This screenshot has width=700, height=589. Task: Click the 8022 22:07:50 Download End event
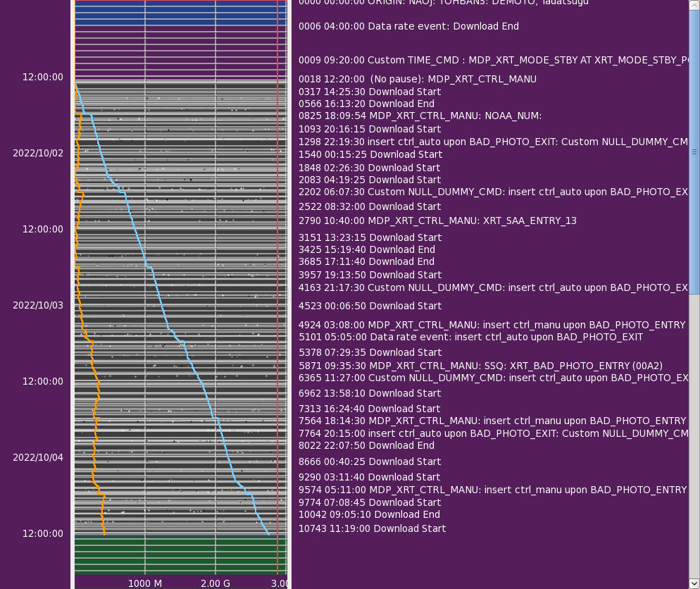pyautogui.click(x=366, y=445)
